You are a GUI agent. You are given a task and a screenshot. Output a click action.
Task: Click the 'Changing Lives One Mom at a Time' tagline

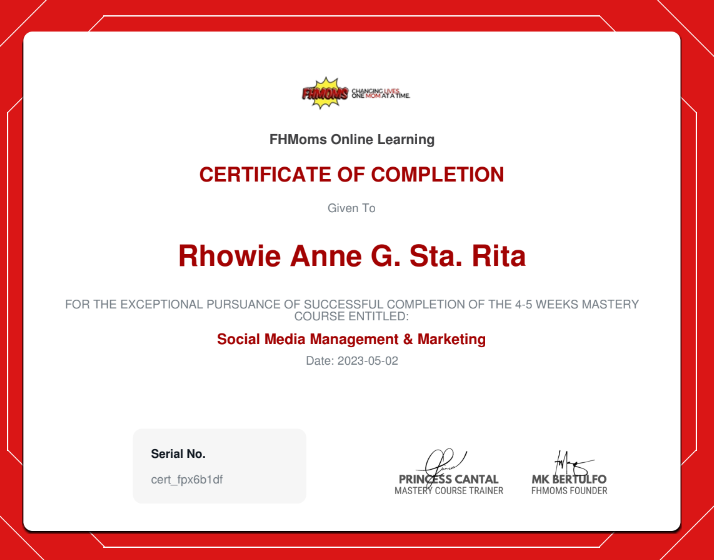pyautogui.click(x=381, y=93)
